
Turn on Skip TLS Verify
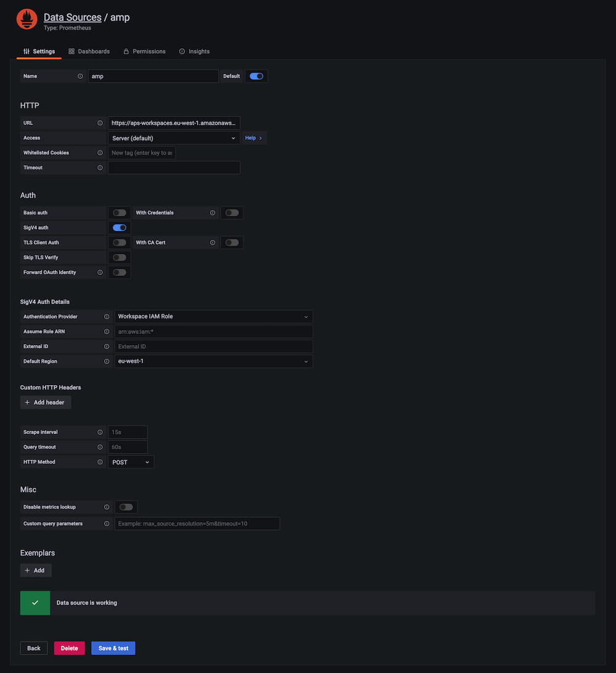coord(120,258)
